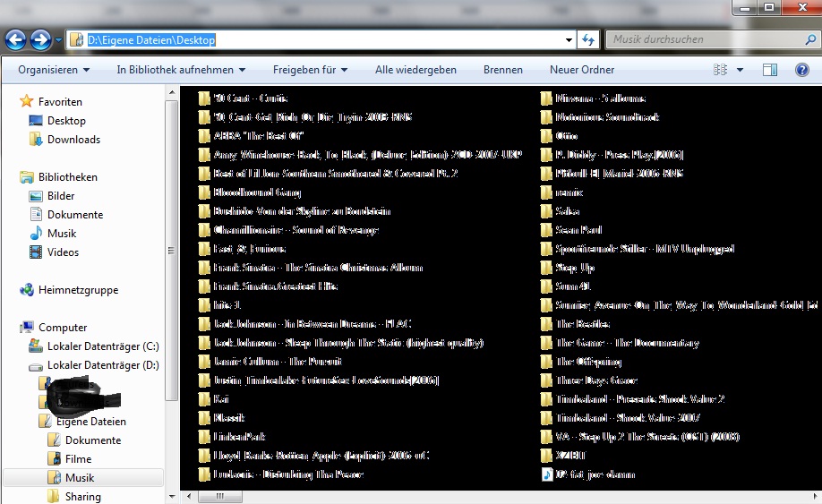Select the ABBA 'The Best Of' folder icon
This screenshot has height=504, width=822.
tap(204, 136)
